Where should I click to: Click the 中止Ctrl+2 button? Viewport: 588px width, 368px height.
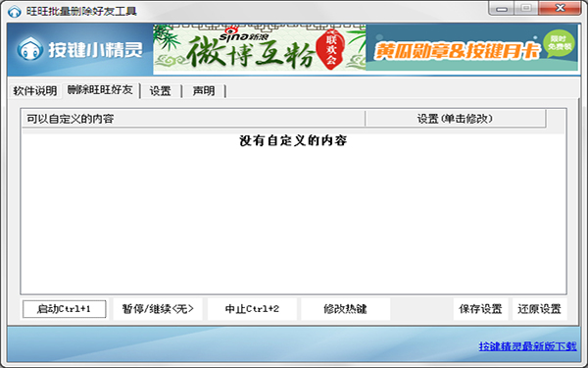point(252,309)
